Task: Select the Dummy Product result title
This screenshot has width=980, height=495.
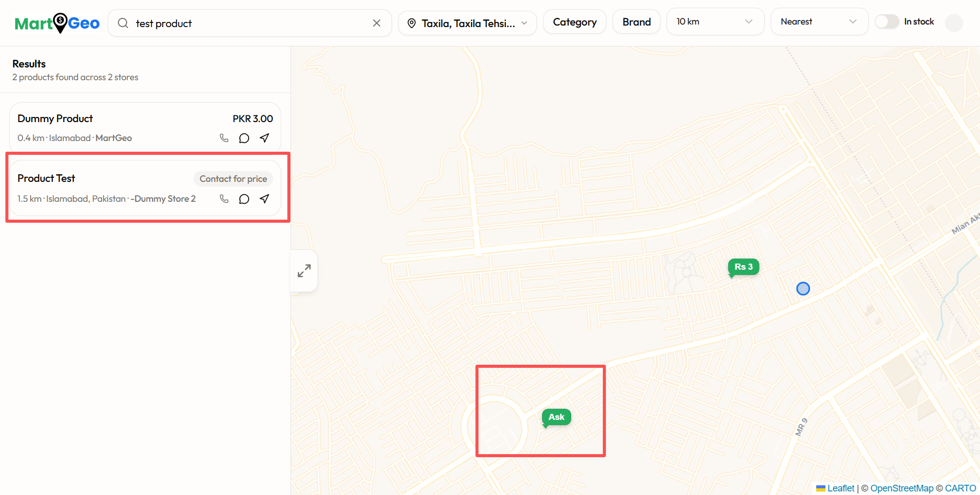Action: tap(55, 119)
